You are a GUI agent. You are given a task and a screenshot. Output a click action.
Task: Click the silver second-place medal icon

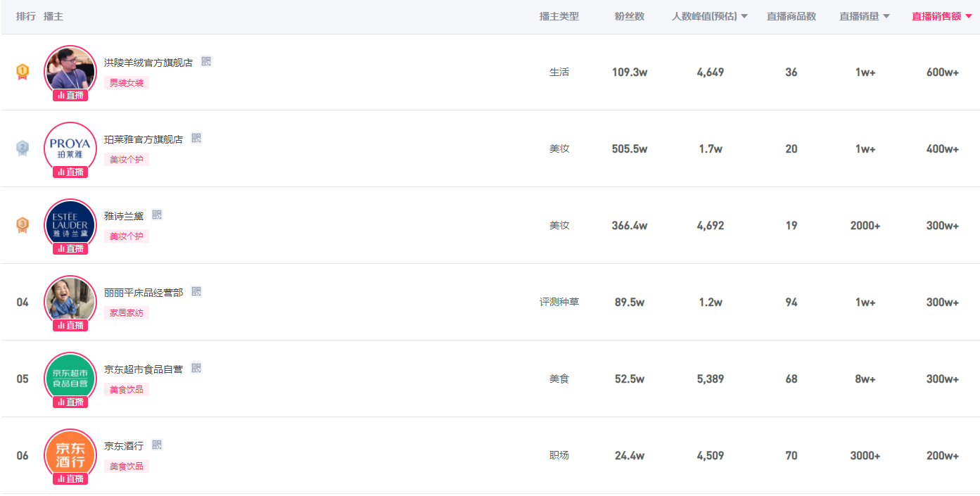pyautogui.click(x=23, y=148)
